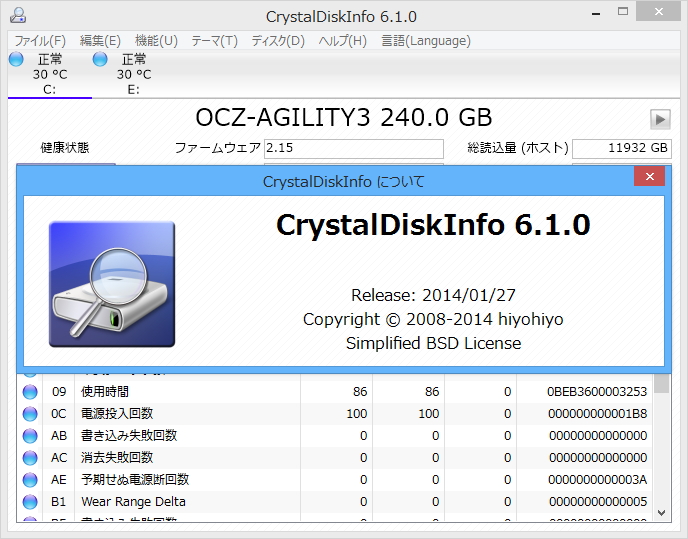
Task: Open the 言語(Language) menu
Action: pos(426,41)
